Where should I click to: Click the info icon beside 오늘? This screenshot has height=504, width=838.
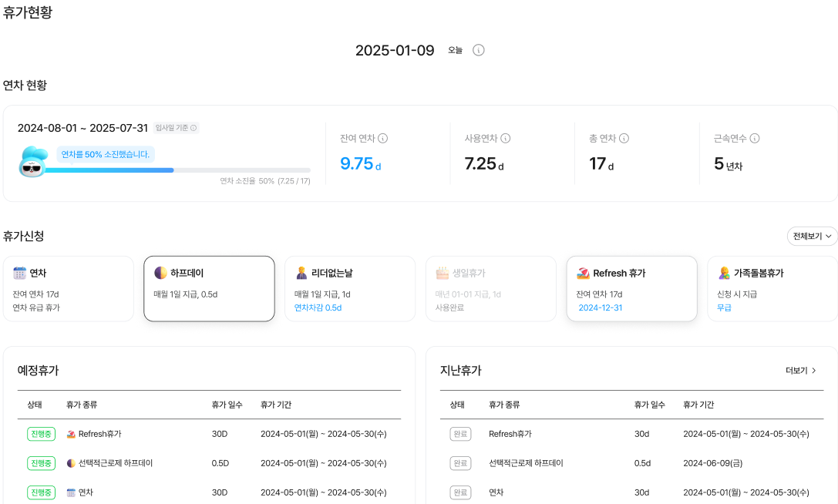tap(479, 50)
